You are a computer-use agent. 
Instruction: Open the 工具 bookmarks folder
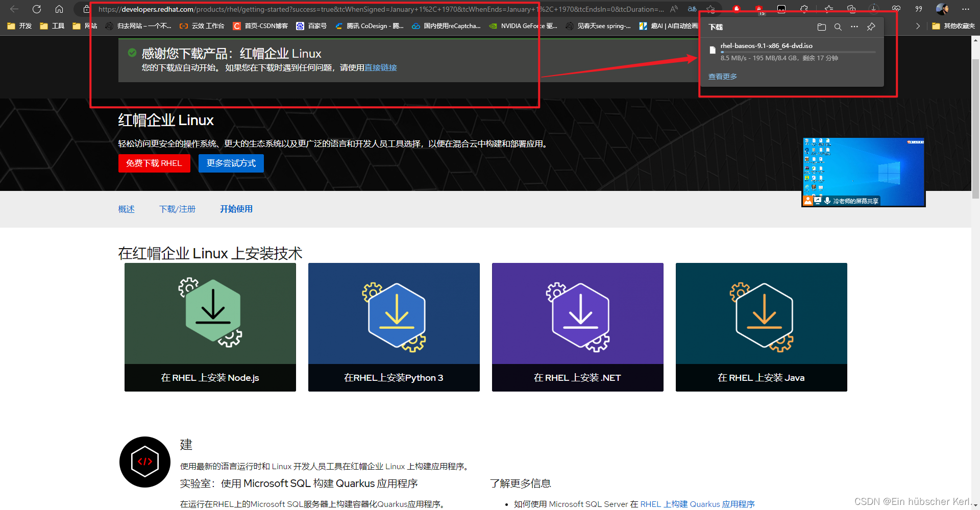52,26
